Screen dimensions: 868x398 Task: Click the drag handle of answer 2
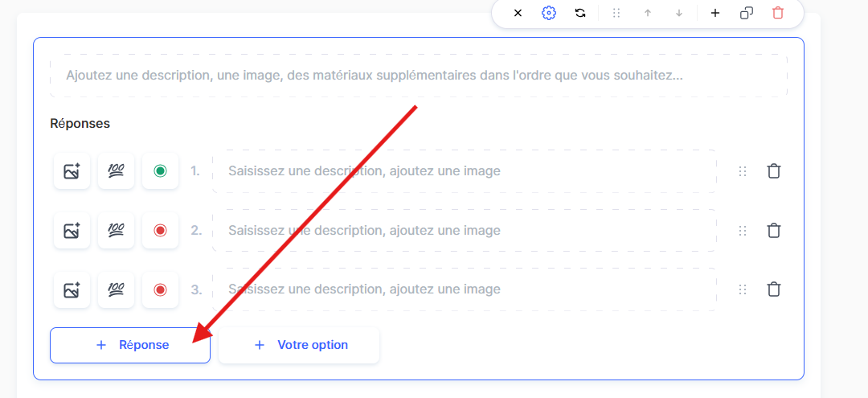[743, 231]
